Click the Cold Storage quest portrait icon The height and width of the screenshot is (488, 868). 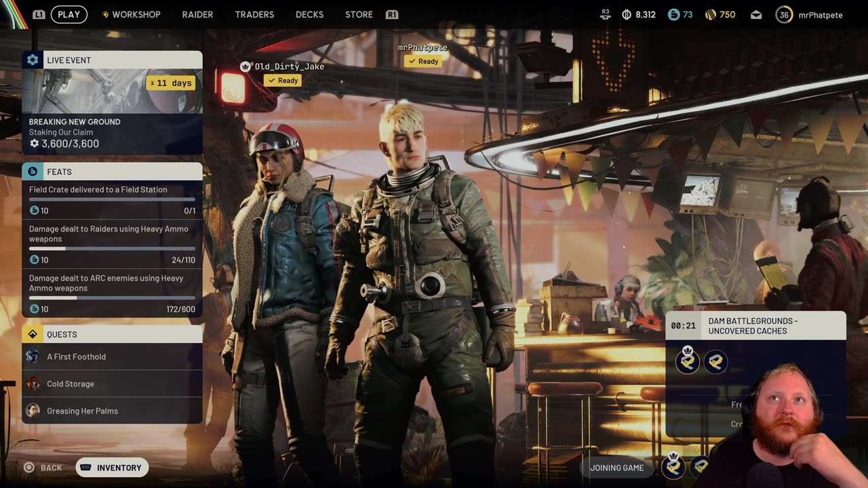(33, 384)
